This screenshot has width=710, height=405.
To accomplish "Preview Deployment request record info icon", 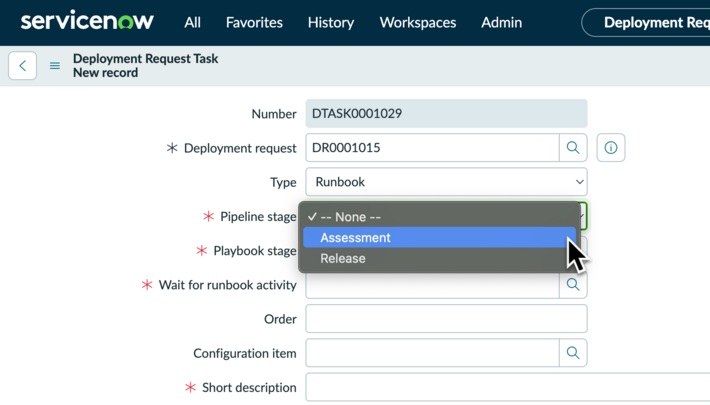I will [x=611, y=148].
